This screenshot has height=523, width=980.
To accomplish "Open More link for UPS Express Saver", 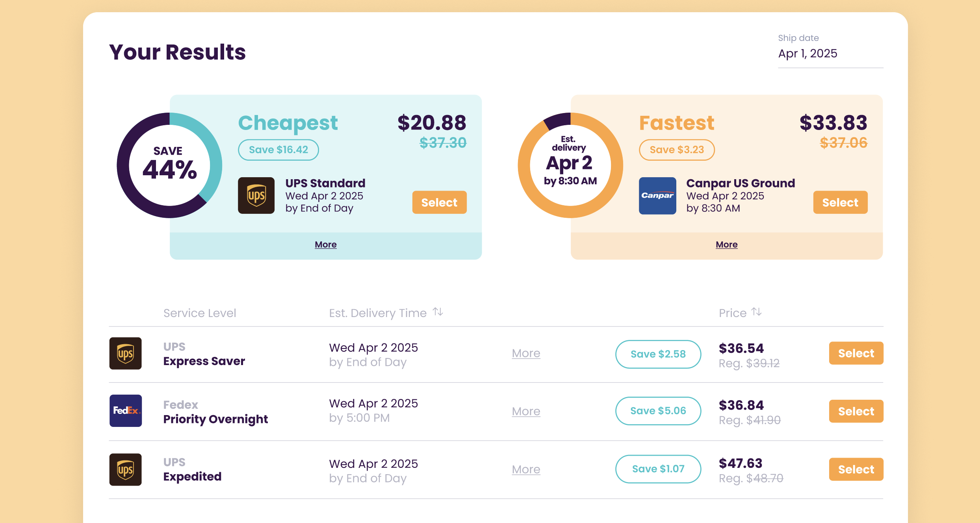I will tap(526, 353).
